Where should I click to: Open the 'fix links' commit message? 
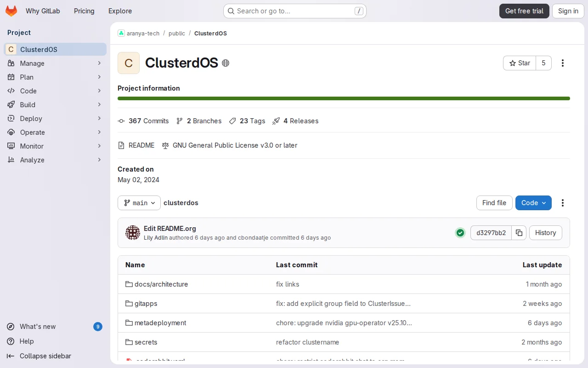288,284
